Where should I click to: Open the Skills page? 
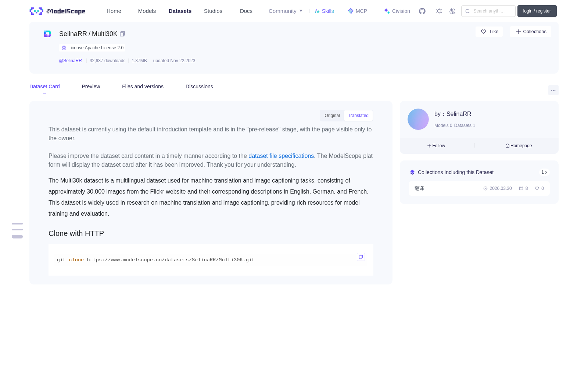pyautogui.click(x=325, y=11)
